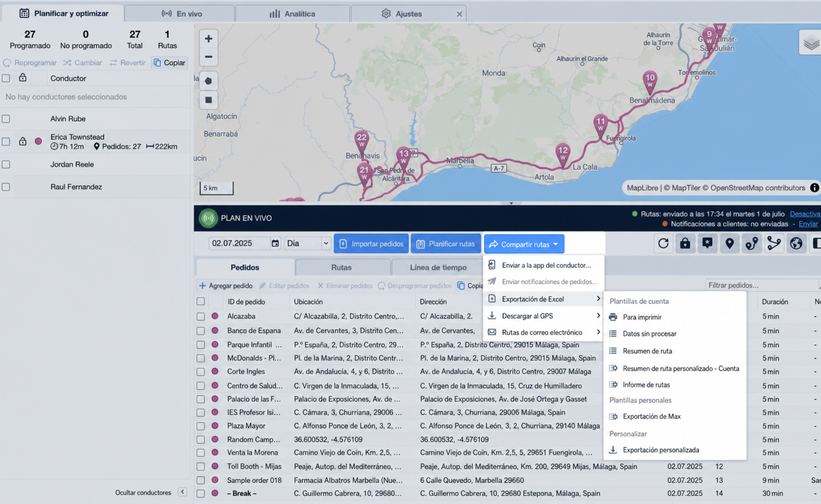This screenshot has height=504, width=821.
Task: Check the Alvin Rube driver checkbox
Action: click(x=6, y=119)
